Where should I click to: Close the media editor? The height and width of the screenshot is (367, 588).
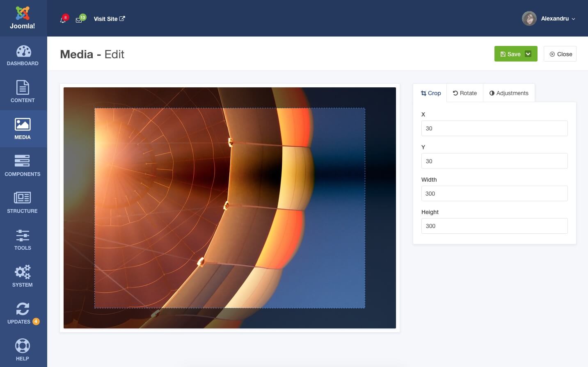560,54
